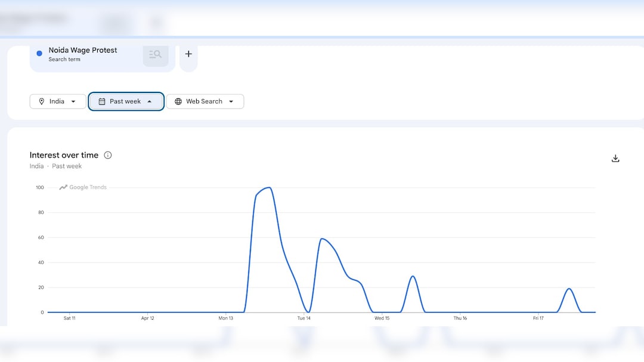
Task: Click the Thu 16 date label on axis
Action: tap(460, 318)
